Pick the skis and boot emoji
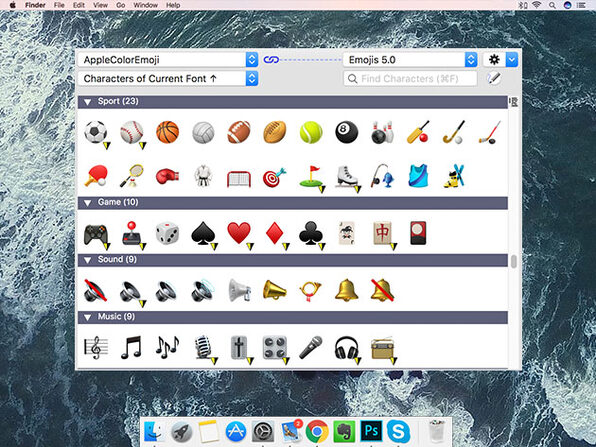This screenshot has height=447, width=596. [x=453, y=176]
